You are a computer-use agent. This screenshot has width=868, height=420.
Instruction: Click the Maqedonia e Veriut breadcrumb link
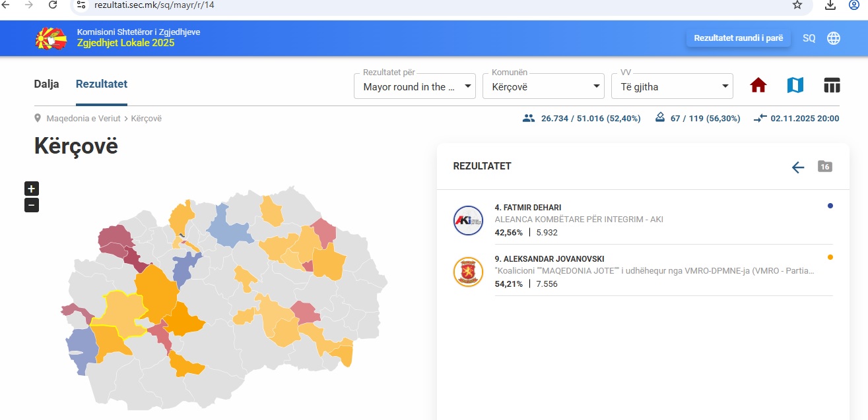83,119
